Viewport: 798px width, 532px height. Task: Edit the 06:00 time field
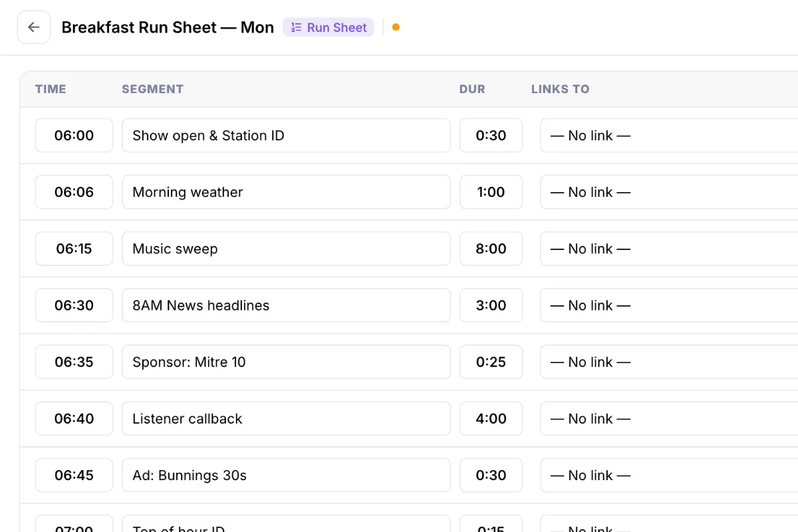click(x=74, y=136)
